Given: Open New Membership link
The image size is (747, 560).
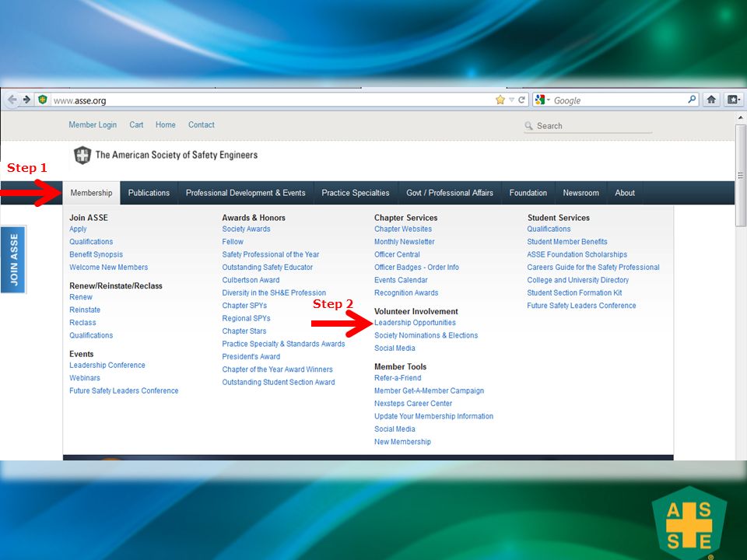Looking at the screenshot, I should pos(402,442).
